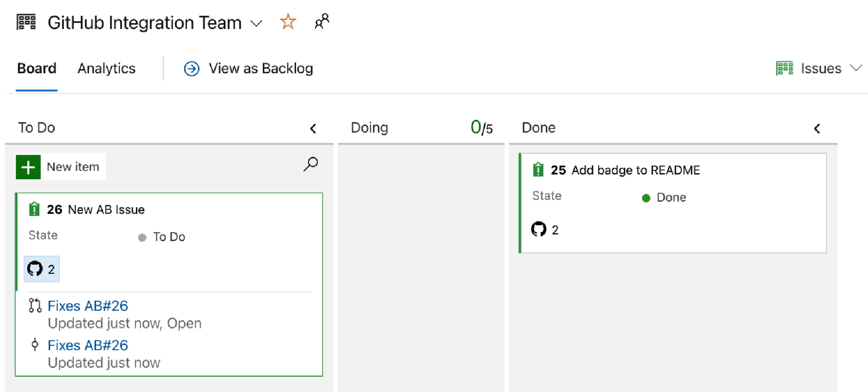Click the green plus New item icon
This screenshot has height=392, width=868.
click(28, 167)
